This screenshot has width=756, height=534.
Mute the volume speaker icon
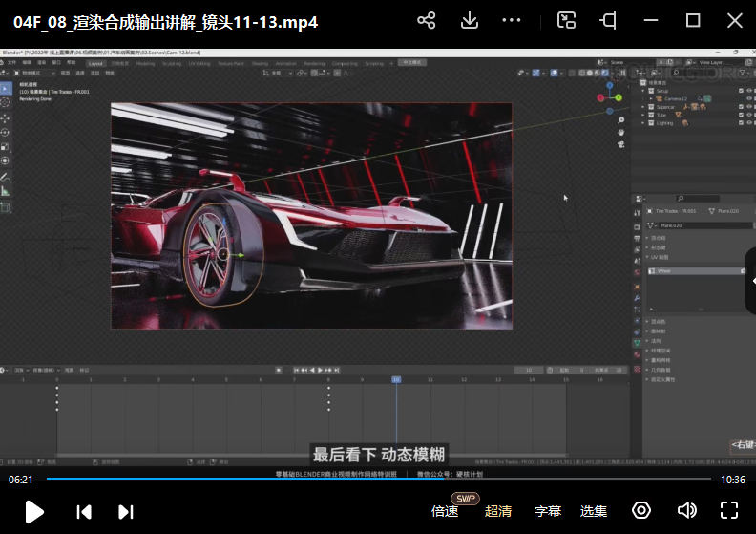pos(686,510)
